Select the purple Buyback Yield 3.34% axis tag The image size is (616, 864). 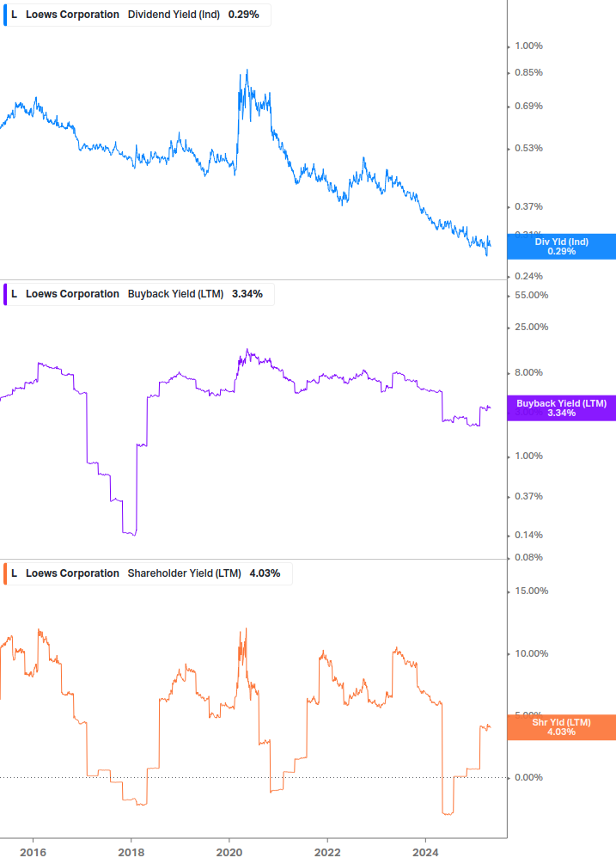[x=562, y=408]
